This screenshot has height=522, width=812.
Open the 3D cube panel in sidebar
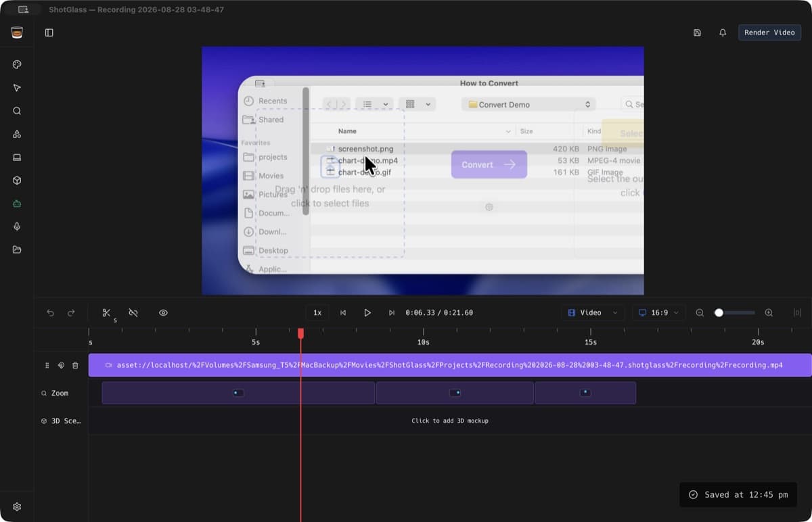tap(17, 181)
